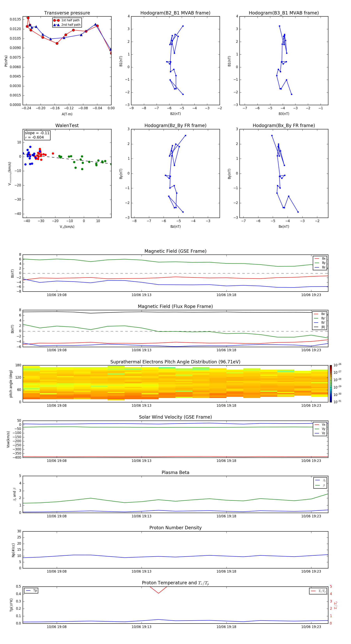The image size is (351, 644).
Task: Select the "Bz" entry in GSE legend
Action: coord(320,267)
